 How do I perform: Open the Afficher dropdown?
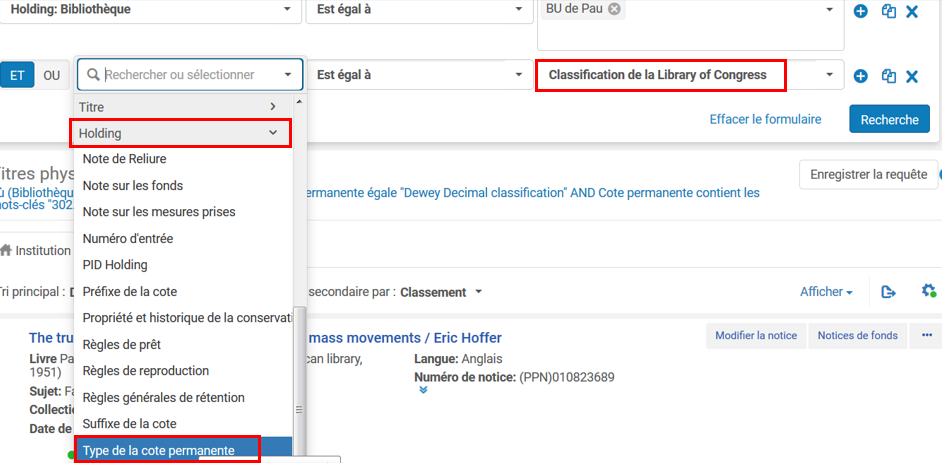826,292
